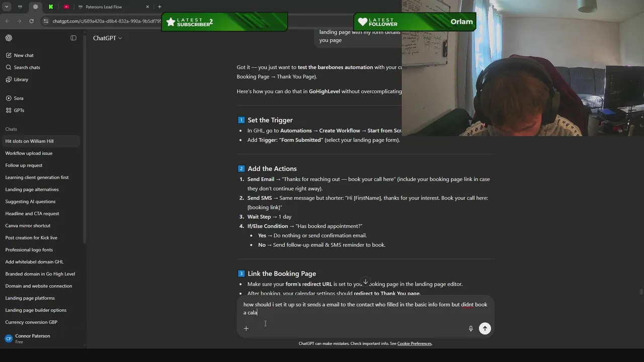This screenshot has width=644, height=362.
Task: Open the Headline and CTA request chat
Action: coord(40,214)
